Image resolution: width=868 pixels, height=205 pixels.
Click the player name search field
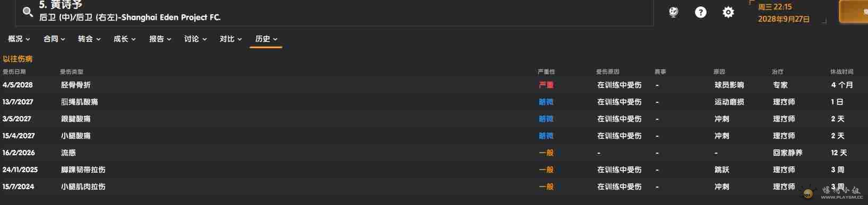click(334, 12)
